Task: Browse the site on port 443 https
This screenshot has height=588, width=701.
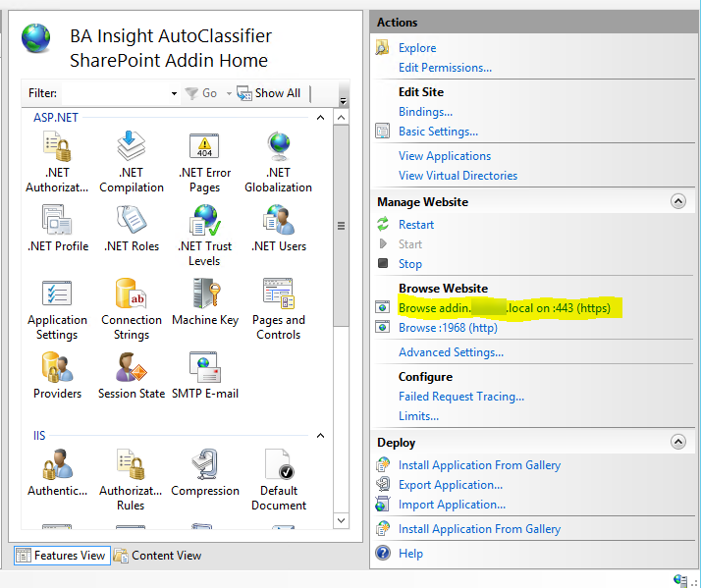Action: 504,308
